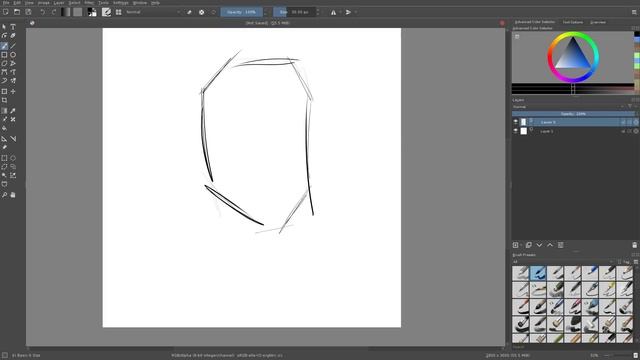Select the freehand path tool
This screenshot has height=360, width=640.
pyautogui.click(x=13, y=72)
